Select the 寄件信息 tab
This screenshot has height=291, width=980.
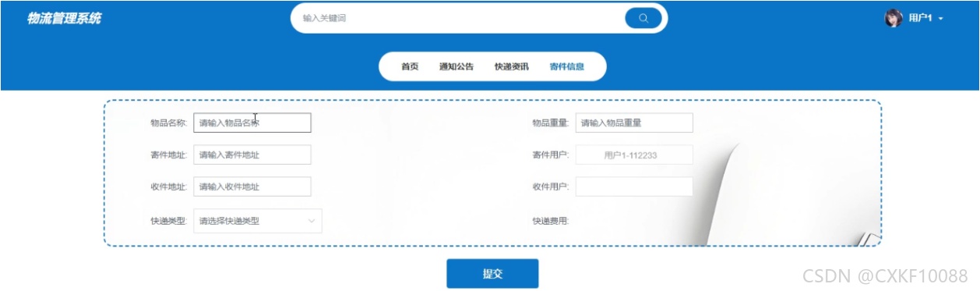point(566,66)
